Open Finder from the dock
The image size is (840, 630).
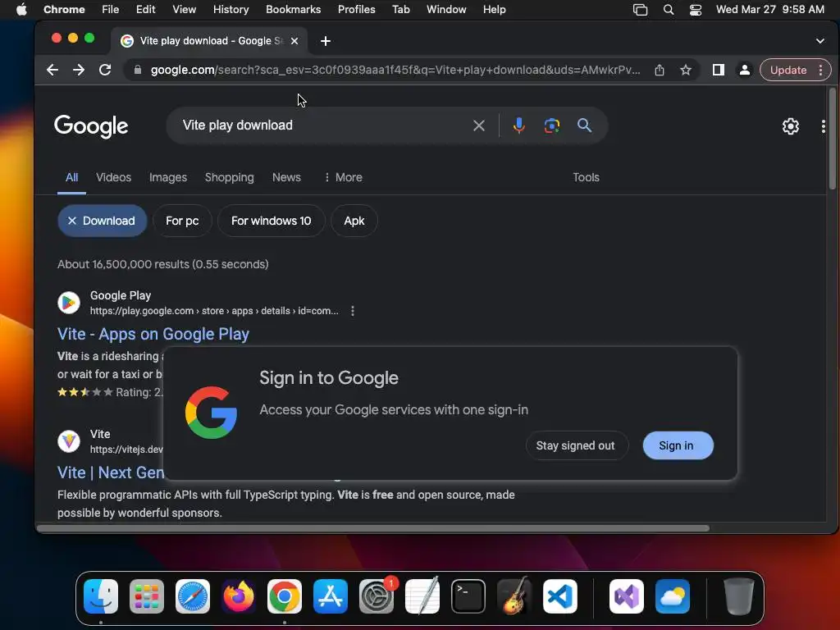click(101, 596)
